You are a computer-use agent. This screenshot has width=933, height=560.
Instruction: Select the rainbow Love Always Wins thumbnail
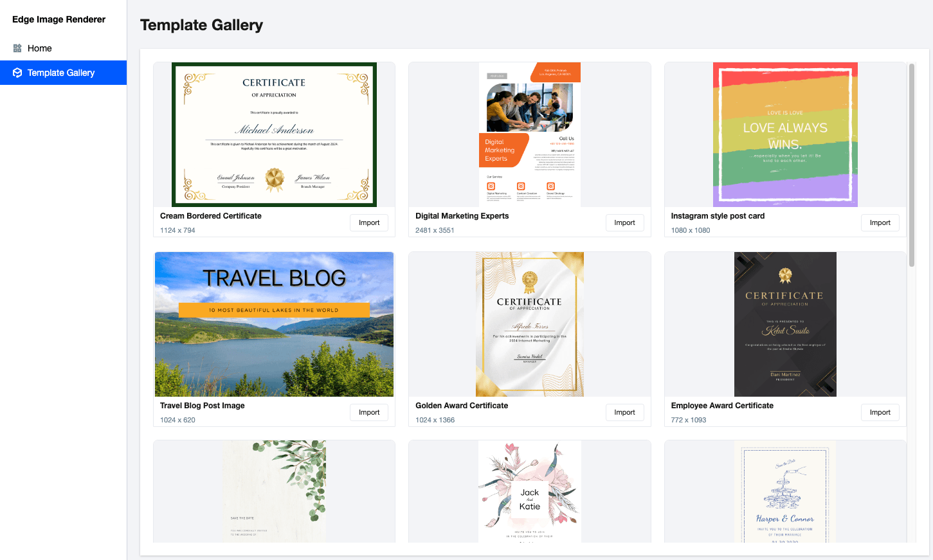tap(785, 134)
